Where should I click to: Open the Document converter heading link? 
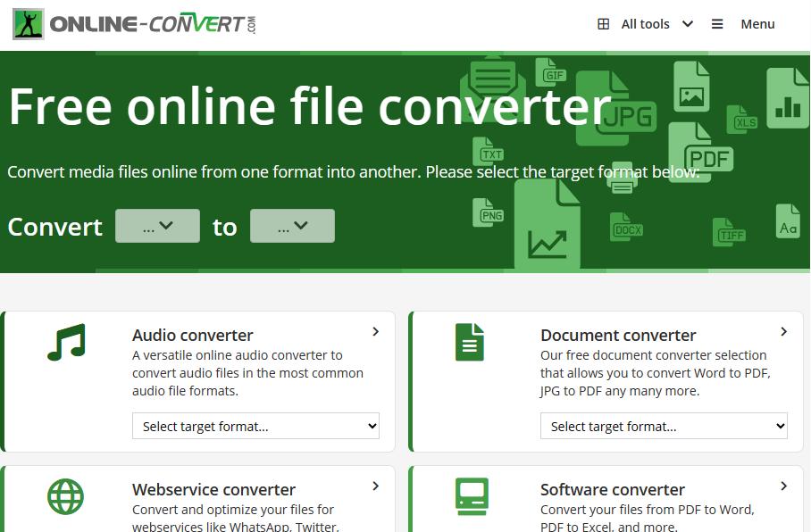(618, 335)
